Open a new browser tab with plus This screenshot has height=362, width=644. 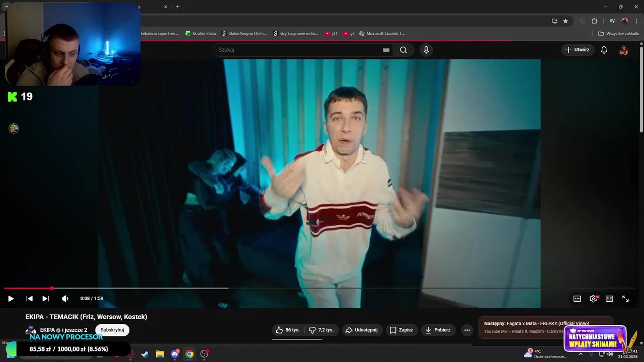point(178,7)
